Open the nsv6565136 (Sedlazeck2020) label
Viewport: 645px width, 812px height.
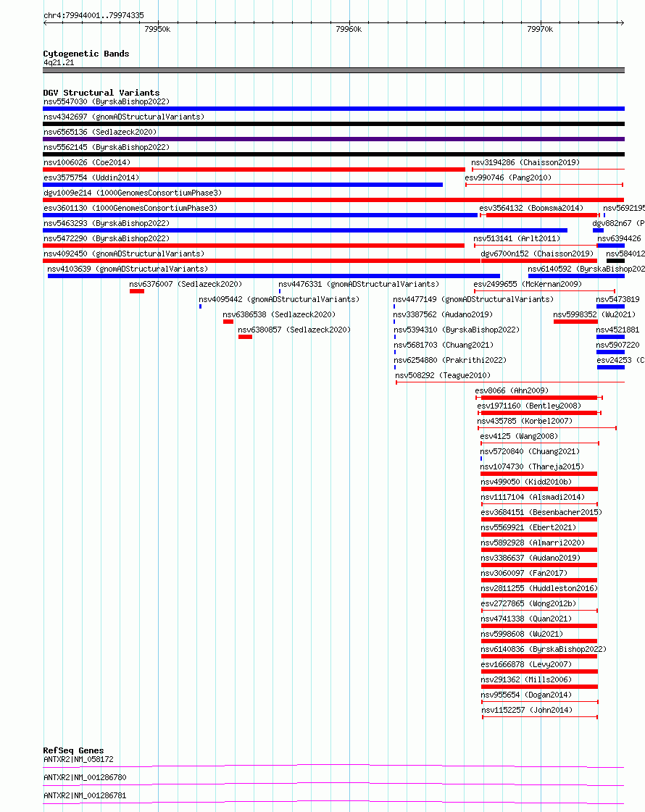[x=100, y=132]
